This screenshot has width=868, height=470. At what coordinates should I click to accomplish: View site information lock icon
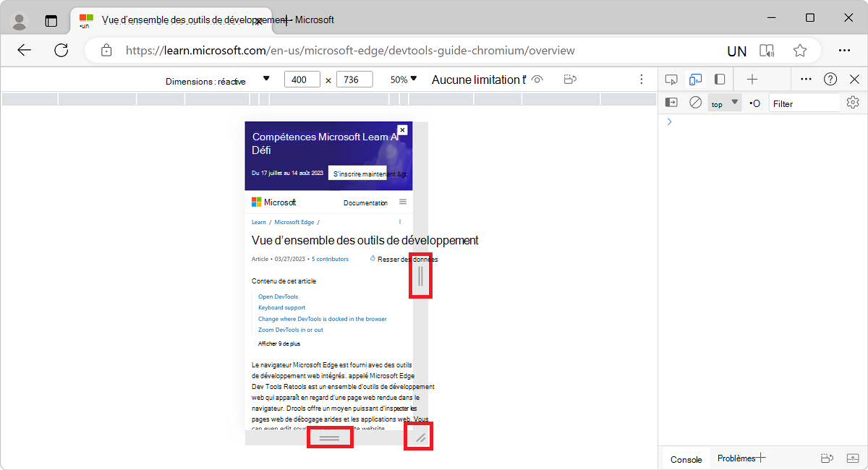tap(106, 51)
